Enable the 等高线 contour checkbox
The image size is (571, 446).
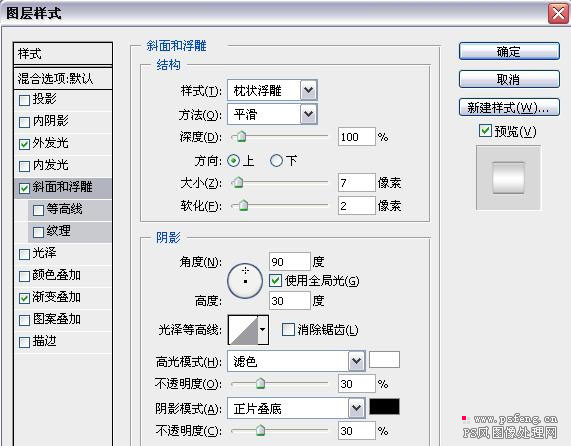tap(38, 210)
